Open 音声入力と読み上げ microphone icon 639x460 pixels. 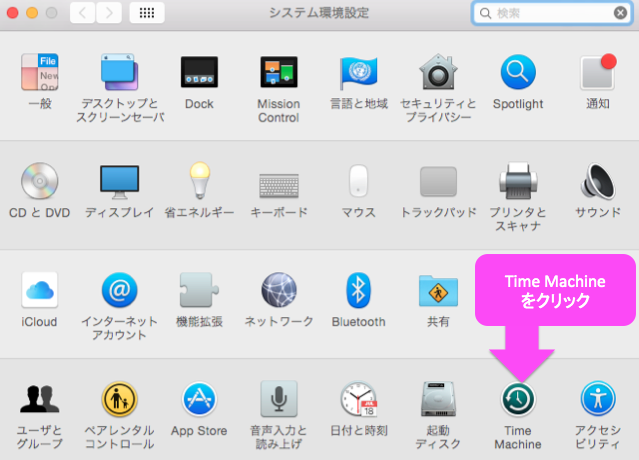click(x=279, y=399)
